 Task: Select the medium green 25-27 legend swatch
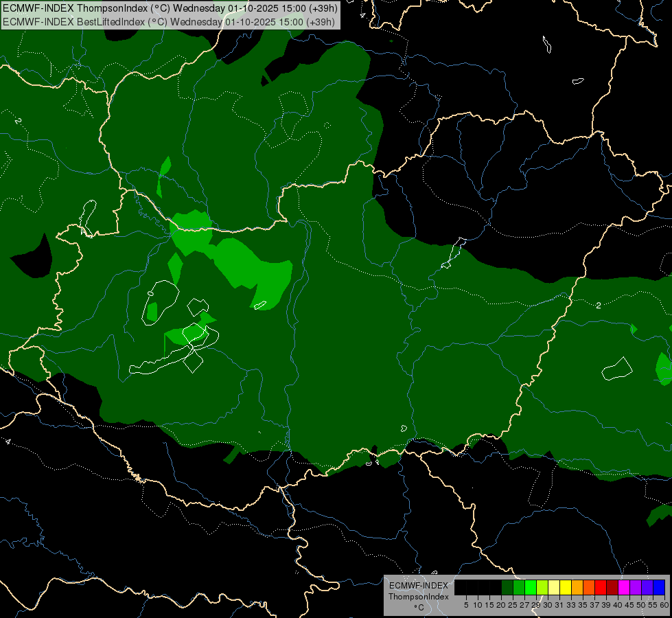[519, 587]
